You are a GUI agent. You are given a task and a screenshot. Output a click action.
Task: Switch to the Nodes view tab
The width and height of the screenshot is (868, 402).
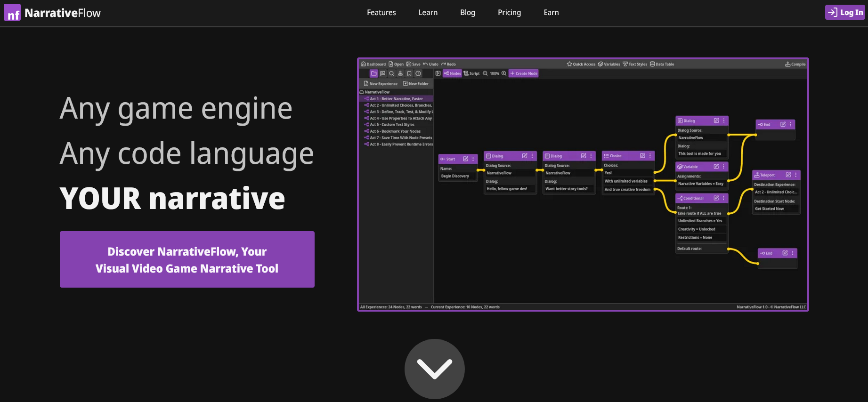pos(452,73)
